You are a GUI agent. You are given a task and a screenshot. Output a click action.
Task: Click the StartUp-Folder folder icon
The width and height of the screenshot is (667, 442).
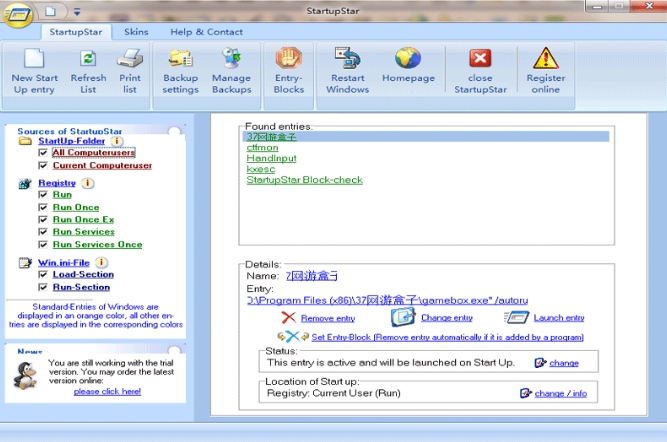pyautogui.click(x=25, y=141)
